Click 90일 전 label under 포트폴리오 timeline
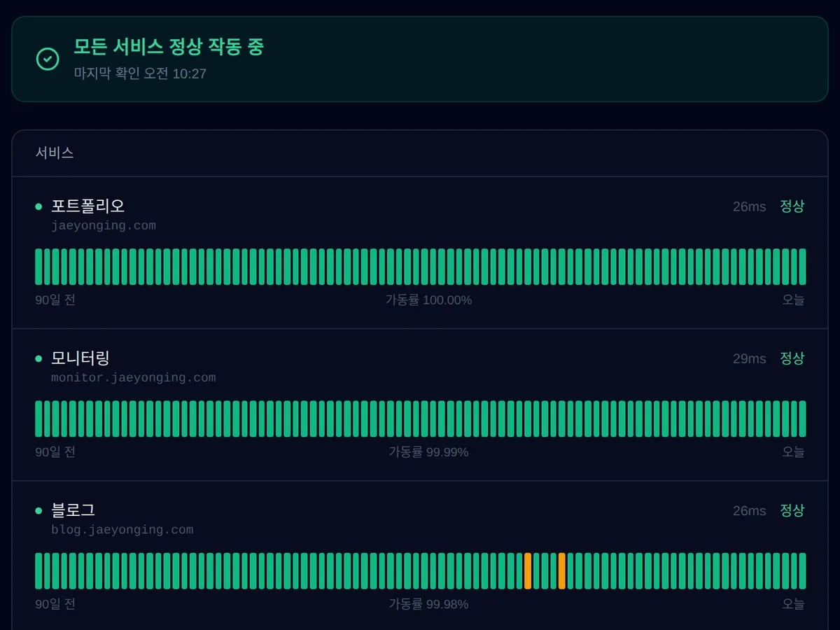The width and height of the screenshot is (840, 630). tap(55, 300)
